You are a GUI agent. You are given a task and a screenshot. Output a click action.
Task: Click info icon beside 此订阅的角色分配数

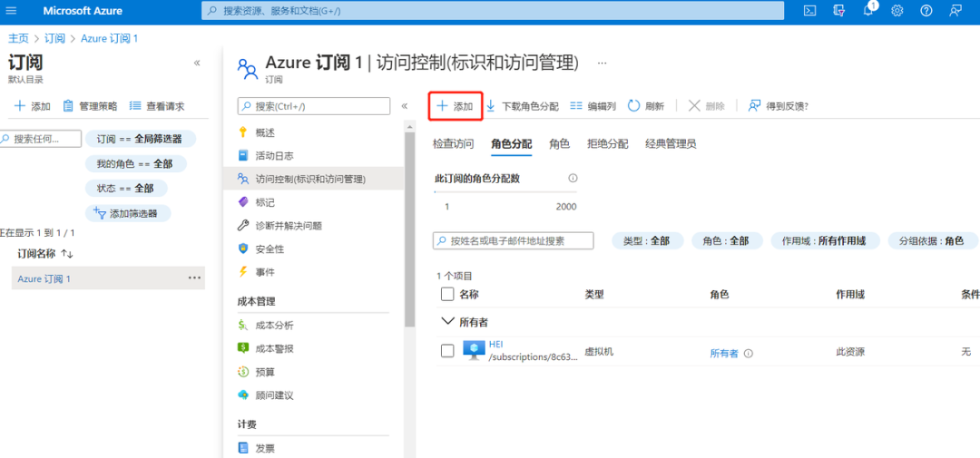click(573, 178)
